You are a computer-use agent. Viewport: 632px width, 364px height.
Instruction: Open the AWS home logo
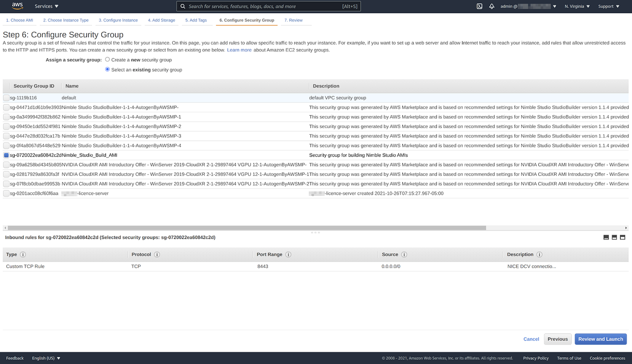click(18, 6)
